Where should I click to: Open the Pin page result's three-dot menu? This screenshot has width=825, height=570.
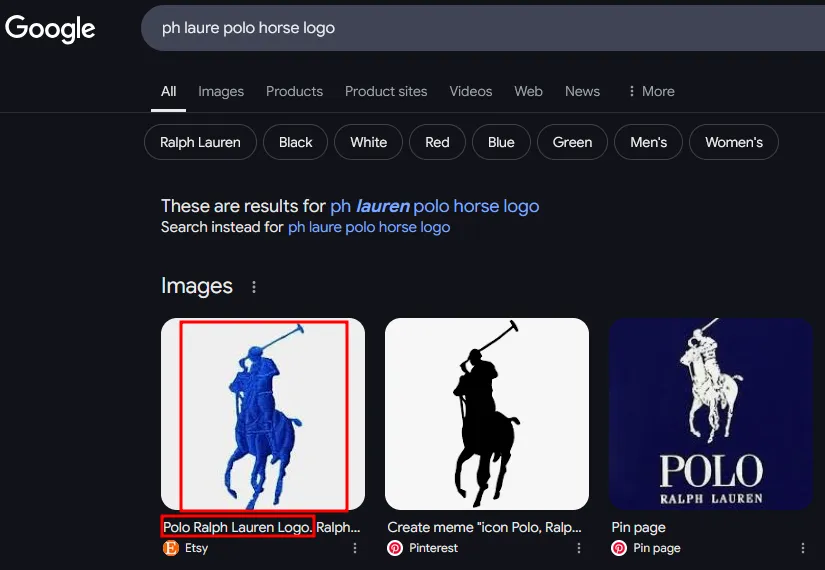[x=803, y=548]
